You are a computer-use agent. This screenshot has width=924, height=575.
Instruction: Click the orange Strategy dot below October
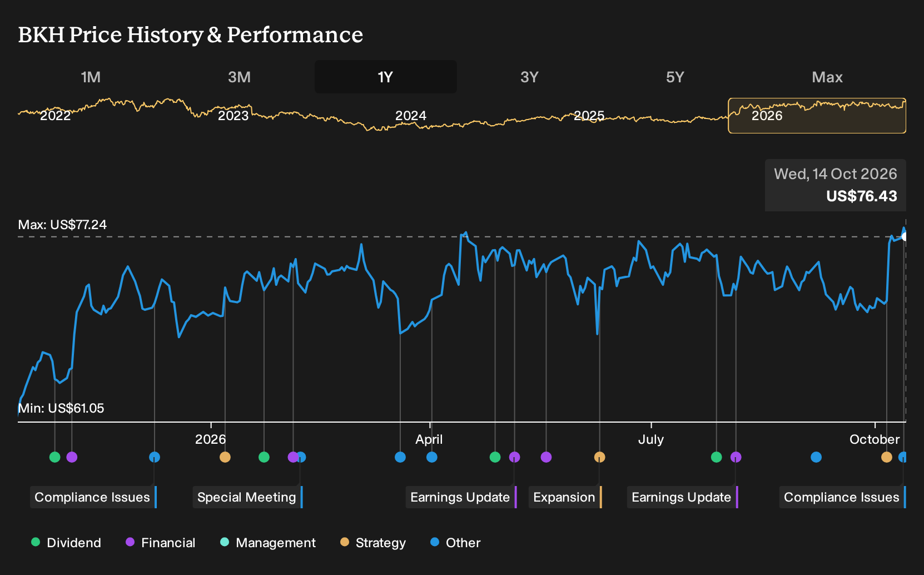click(x=887, y=457)
